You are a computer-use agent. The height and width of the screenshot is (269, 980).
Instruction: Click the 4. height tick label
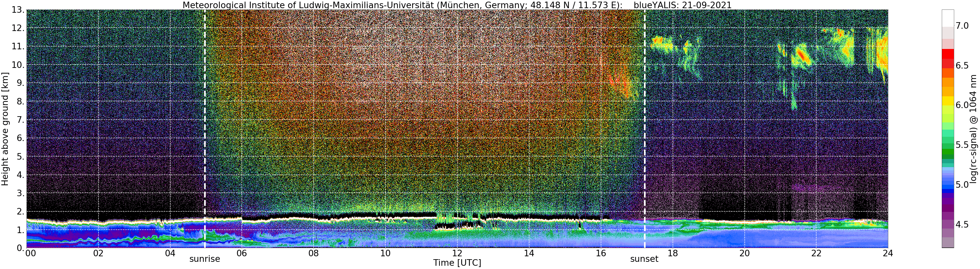21,175
